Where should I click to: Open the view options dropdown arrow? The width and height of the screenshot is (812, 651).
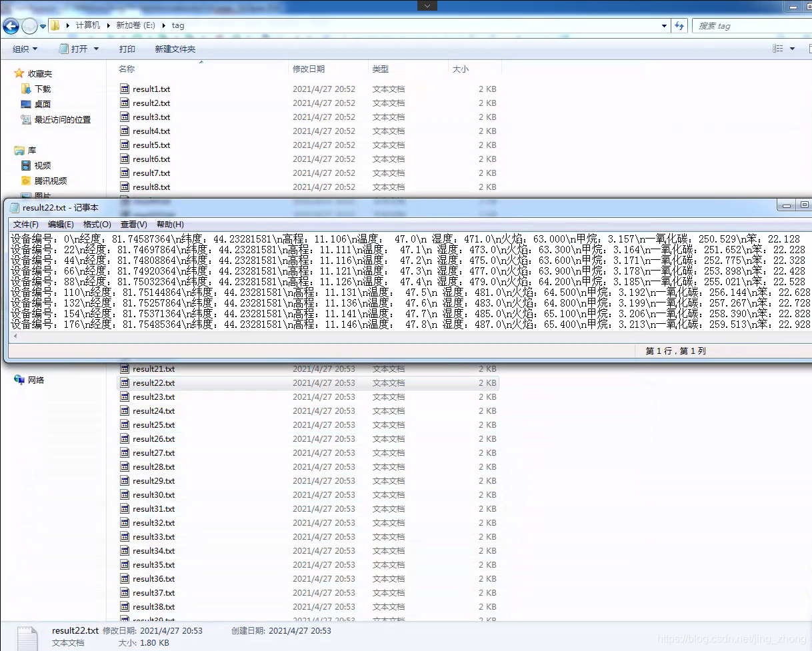tap(792, 49)
